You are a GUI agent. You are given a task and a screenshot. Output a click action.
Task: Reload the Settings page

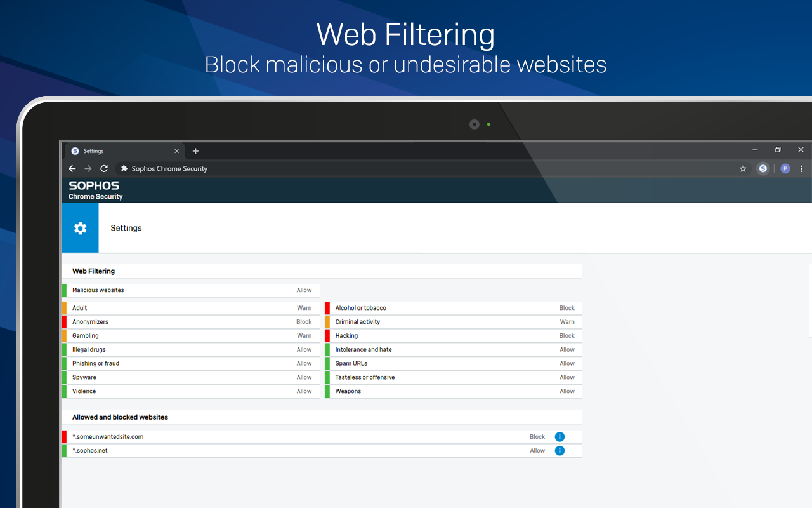click(103, 168)
